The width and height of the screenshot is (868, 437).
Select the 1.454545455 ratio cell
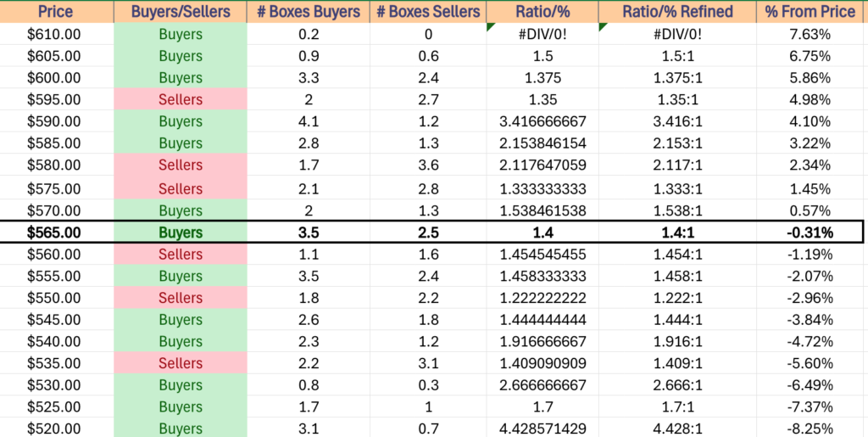[542, 255]
